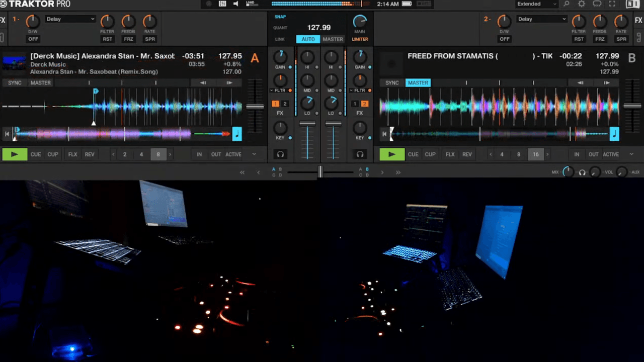
Task: Open FX unit 1 Delay effect dropdown
Action: tap(70, 19)
